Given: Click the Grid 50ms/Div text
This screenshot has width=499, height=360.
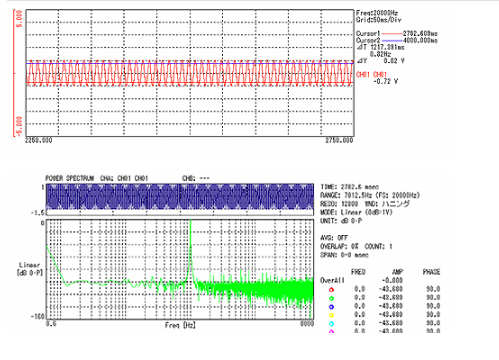Looking at the screenshot, I should click(379, 20).
